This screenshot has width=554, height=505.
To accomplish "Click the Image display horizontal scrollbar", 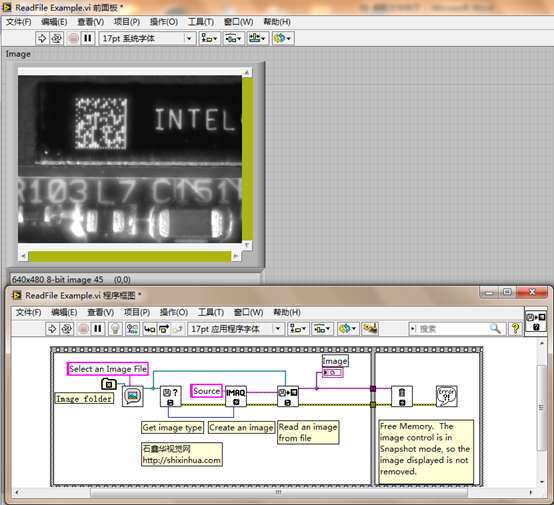I will tap(130, 256).
